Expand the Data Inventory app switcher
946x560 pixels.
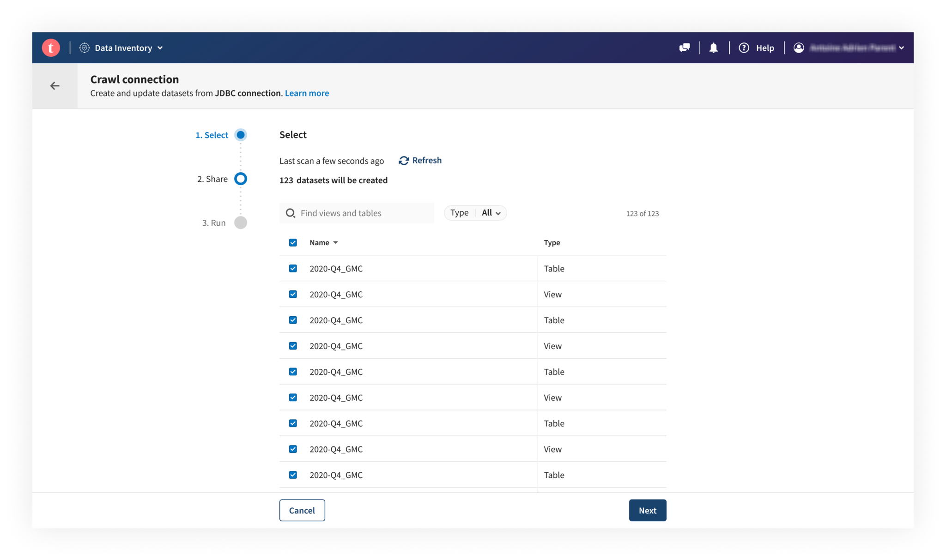[x=160, y=48]
